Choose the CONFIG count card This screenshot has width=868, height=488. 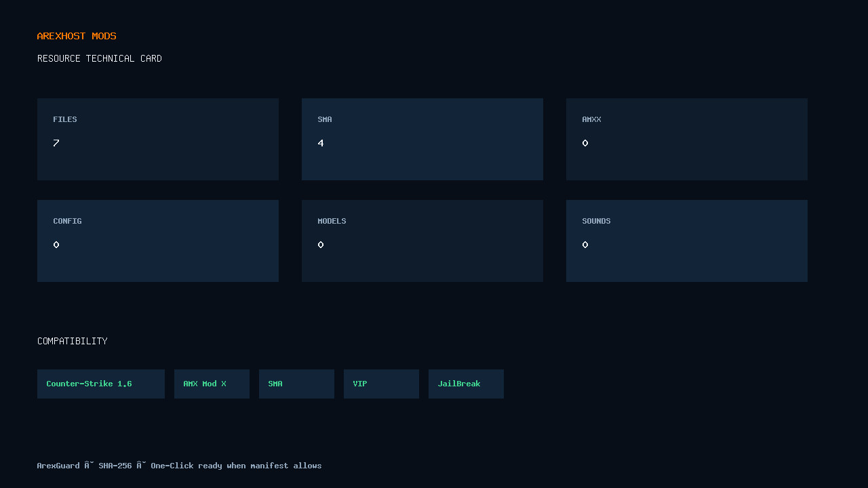tap(158, 241)
